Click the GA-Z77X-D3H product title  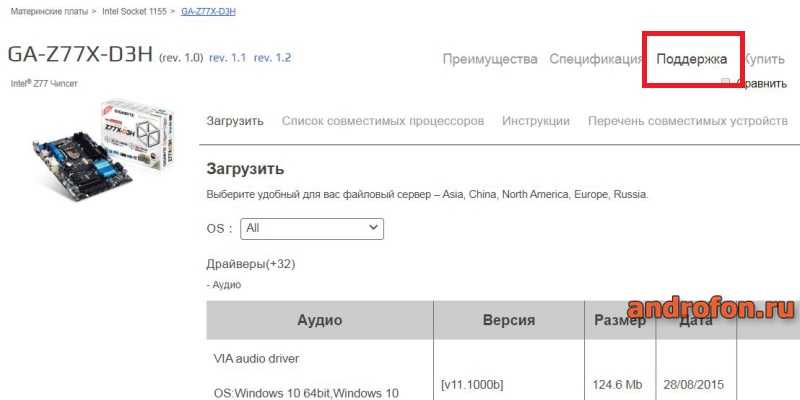pyautogui.click(x=80, y=55)
